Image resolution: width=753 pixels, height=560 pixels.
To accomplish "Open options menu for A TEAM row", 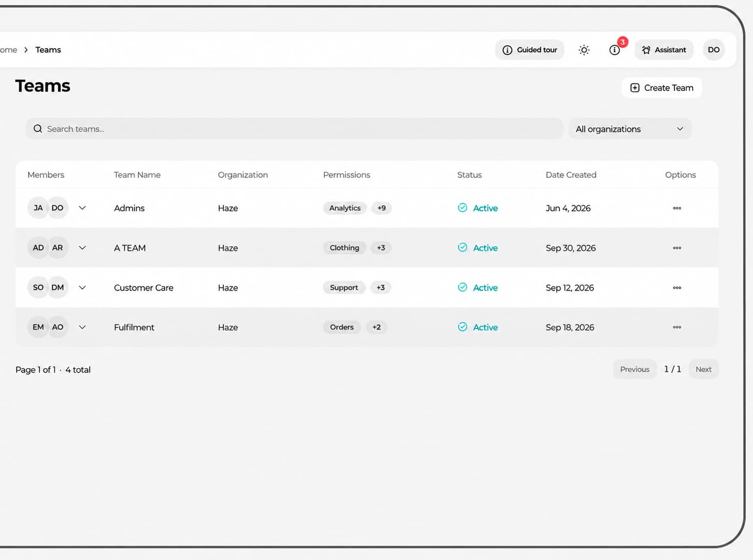I will [677, 248].
